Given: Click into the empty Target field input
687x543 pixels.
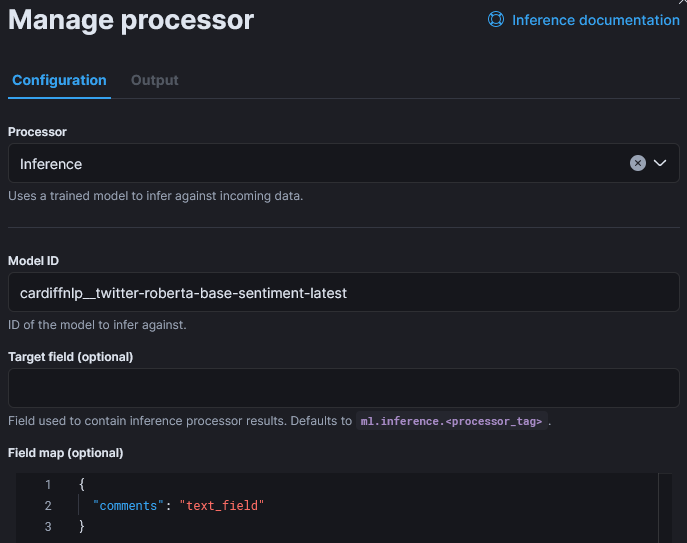Looking at the screenshot, I should pyautogui.click(x=343, y=388).
